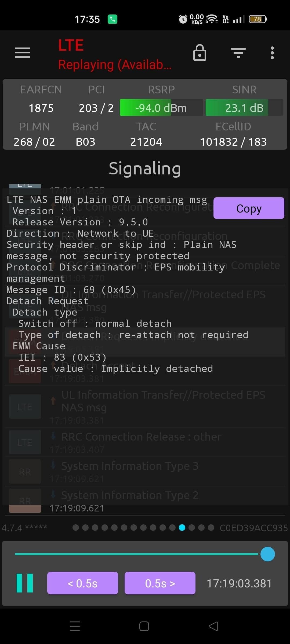Open the RRC Connection Release : other message
This screenshot has height=644, width=290.
pyautogui.click(x=141, y=437)
